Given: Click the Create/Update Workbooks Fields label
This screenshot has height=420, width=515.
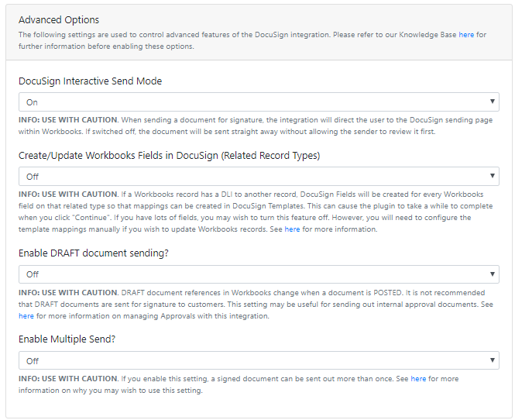Looking at the screenshot, I should click(169, 156).
